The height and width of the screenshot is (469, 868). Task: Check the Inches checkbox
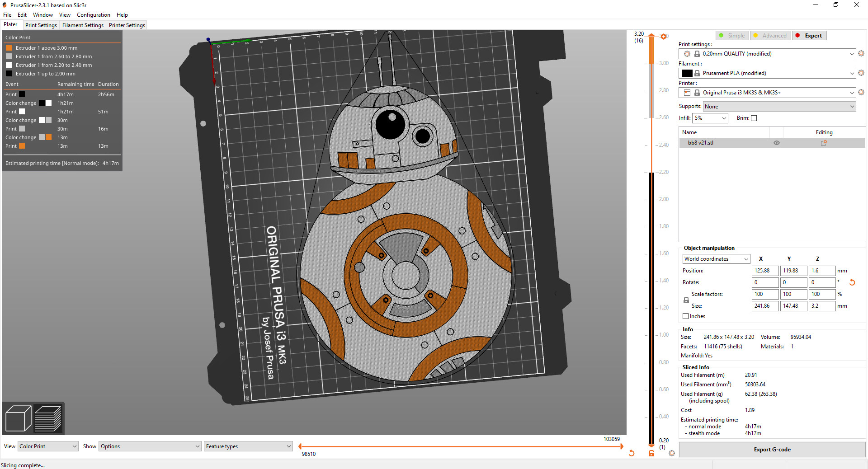click(685, 316)
